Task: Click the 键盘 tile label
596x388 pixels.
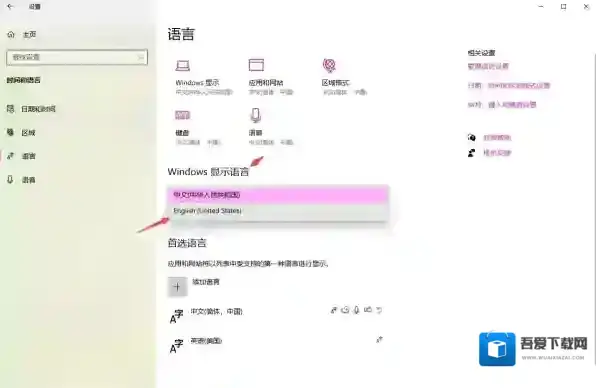Action: pyautogui.click(x=182, y=133)
